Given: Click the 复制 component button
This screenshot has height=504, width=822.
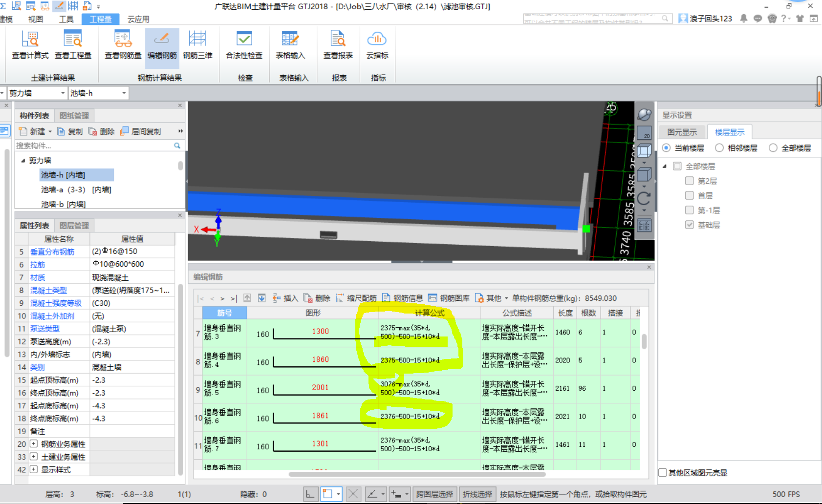Looking at the screenshot, I should (x=70, y=131).
